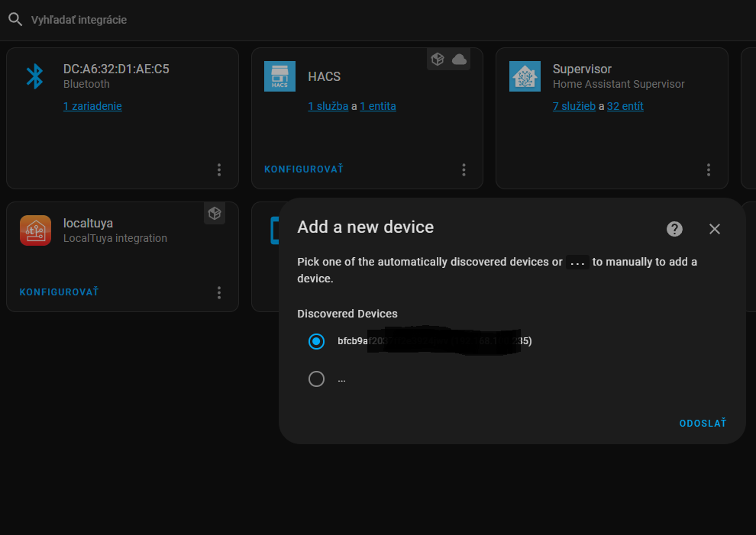Click KONFIGUROVAŤ on the HACS card
The height and width of the screenshot is (535, 756).
pyautogui.click(x=304, y=169)
